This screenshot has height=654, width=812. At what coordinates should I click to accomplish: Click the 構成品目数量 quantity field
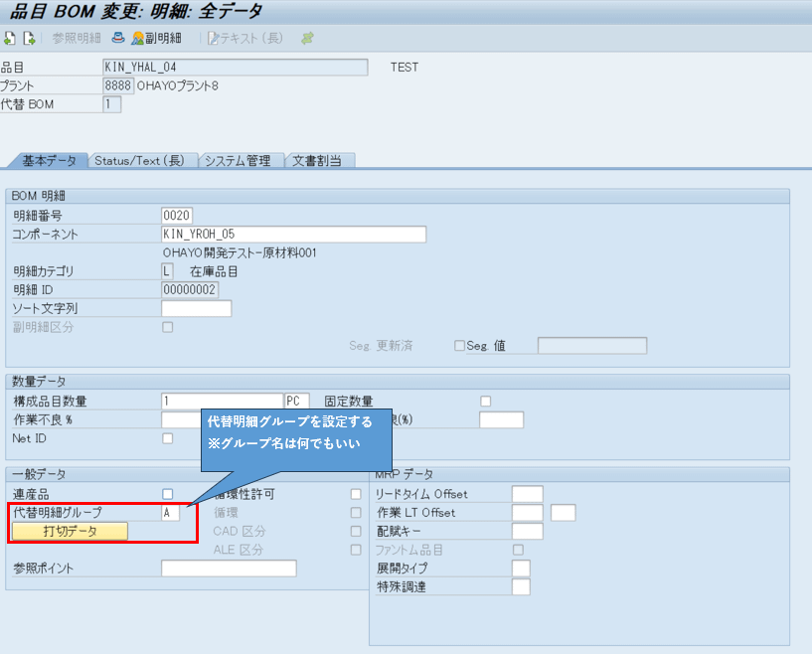[222, 402]
